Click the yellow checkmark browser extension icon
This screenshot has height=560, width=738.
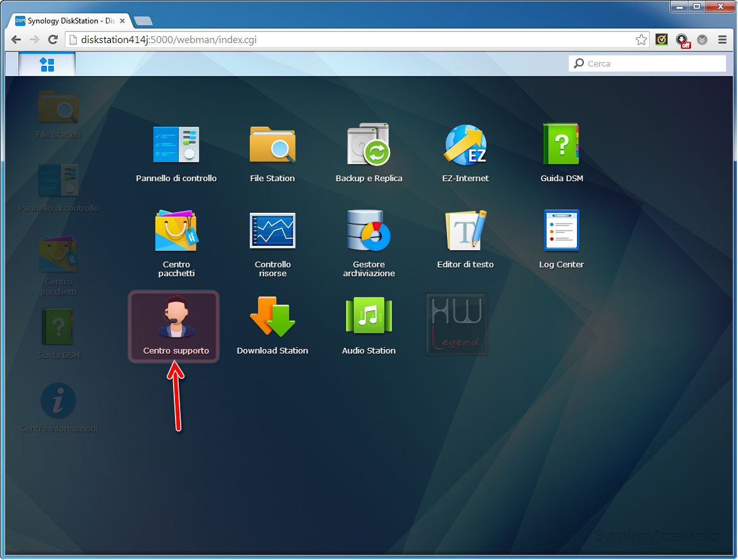tap(661, 39)
